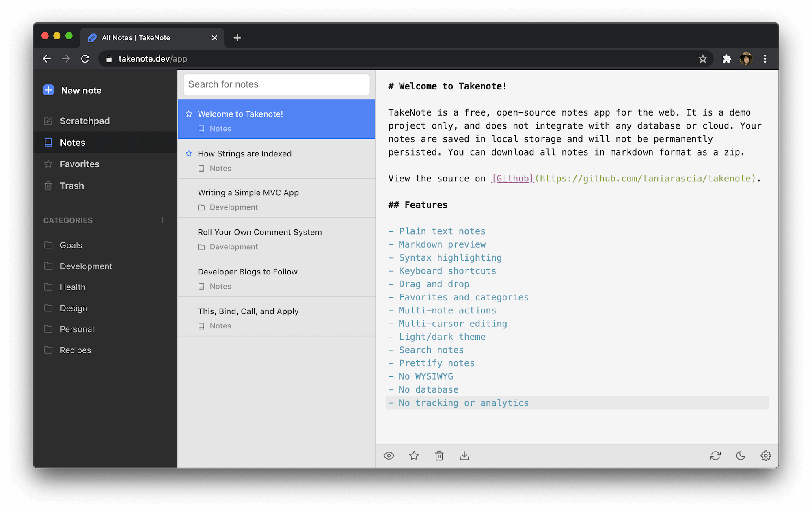Click New note button
The image size is (812, 512).
[71, 90]
